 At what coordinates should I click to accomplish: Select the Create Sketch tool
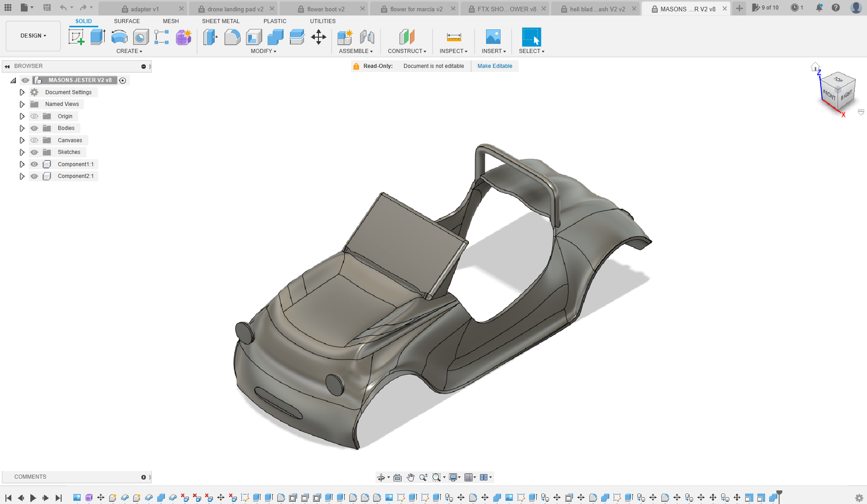76,37
